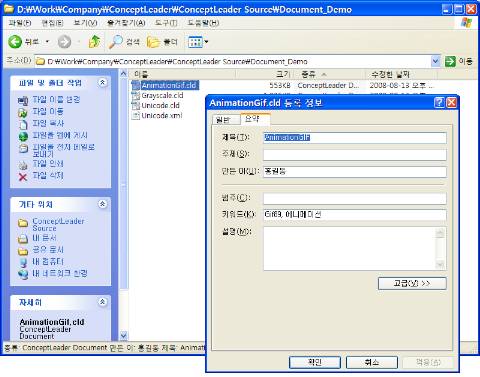Open the address bar dropdown
The height and width of the screenshot is (377, 480).
(x=435, y=61)
